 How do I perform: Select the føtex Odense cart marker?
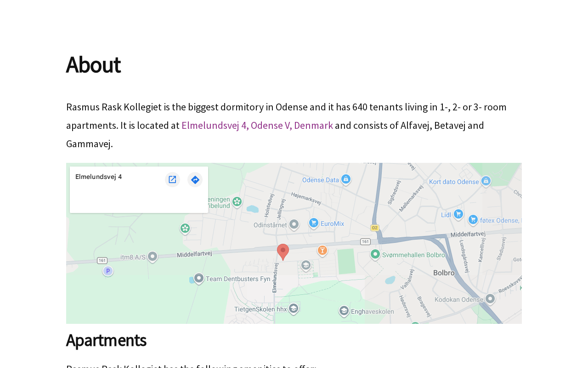[473, 219]
